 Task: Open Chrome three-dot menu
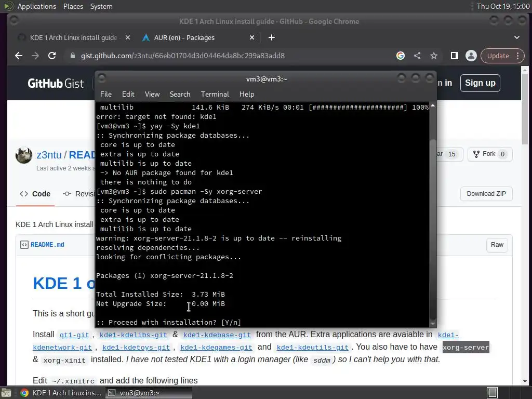point(518,56)
